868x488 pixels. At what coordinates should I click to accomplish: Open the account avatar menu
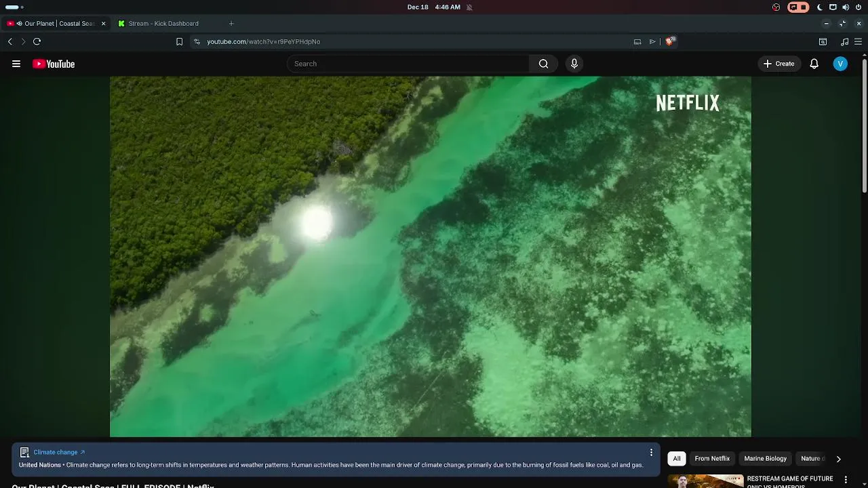840,64
